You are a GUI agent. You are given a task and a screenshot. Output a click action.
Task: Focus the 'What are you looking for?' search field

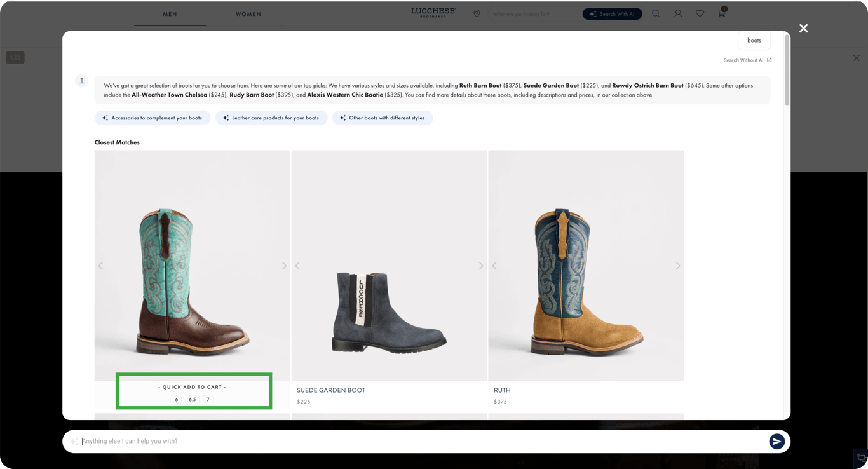pyautogui.click(x=532, y=14)
